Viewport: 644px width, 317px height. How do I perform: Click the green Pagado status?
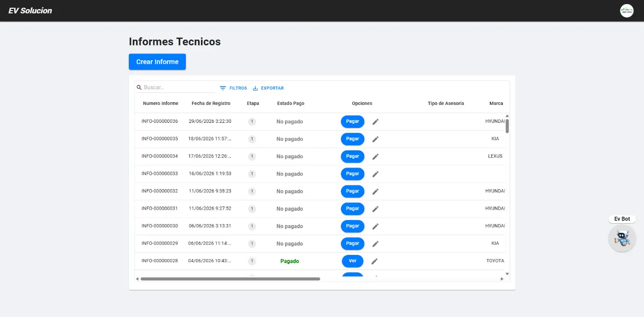[290, 261]
